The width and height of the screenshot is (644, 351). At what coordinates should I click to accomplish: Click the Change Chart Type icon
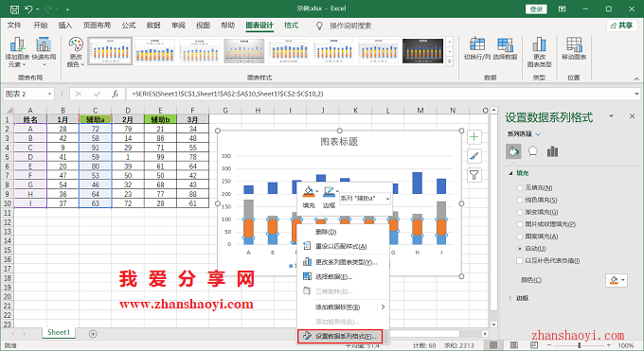[539, 44]
